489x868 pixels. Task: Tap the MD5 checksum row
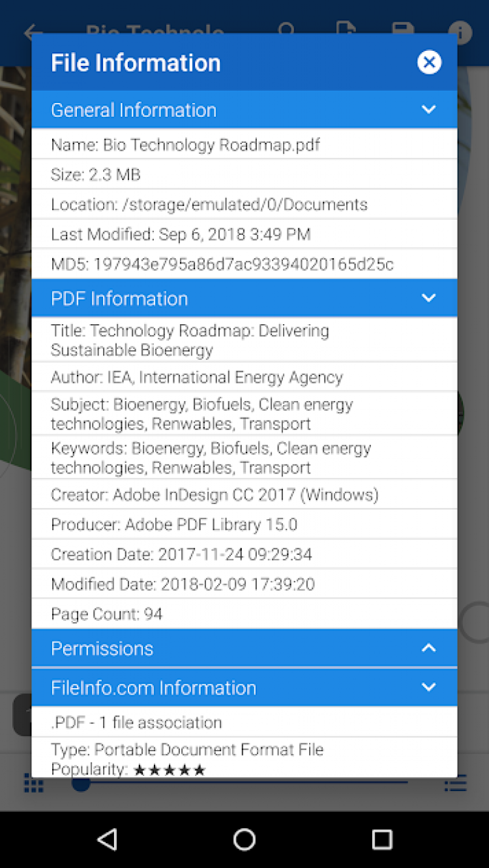222,264
